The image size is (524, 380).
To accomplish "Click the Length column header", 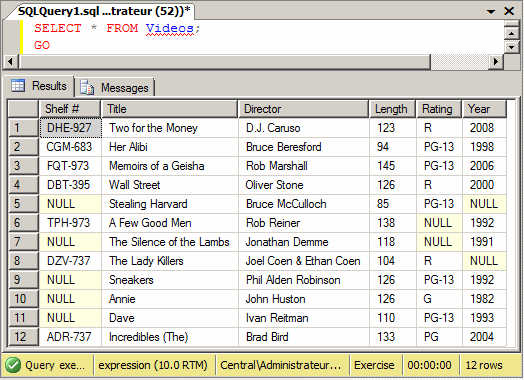I will coord(392,109).
